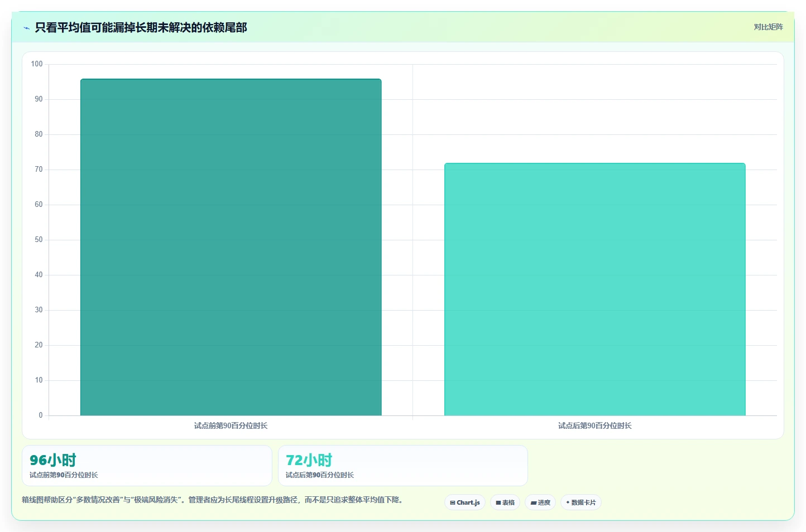806x532 pixels.
Task: Click the 72小时 card caption 试点后第90百分位时长
Action: [x=320, y=475]
